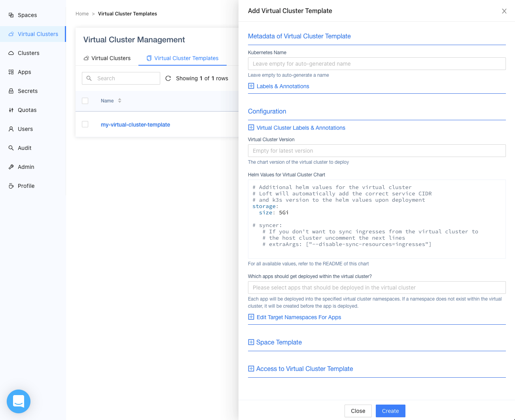
Task: Open the my-virtual-cluster-template link
Action: click(135, 125)
